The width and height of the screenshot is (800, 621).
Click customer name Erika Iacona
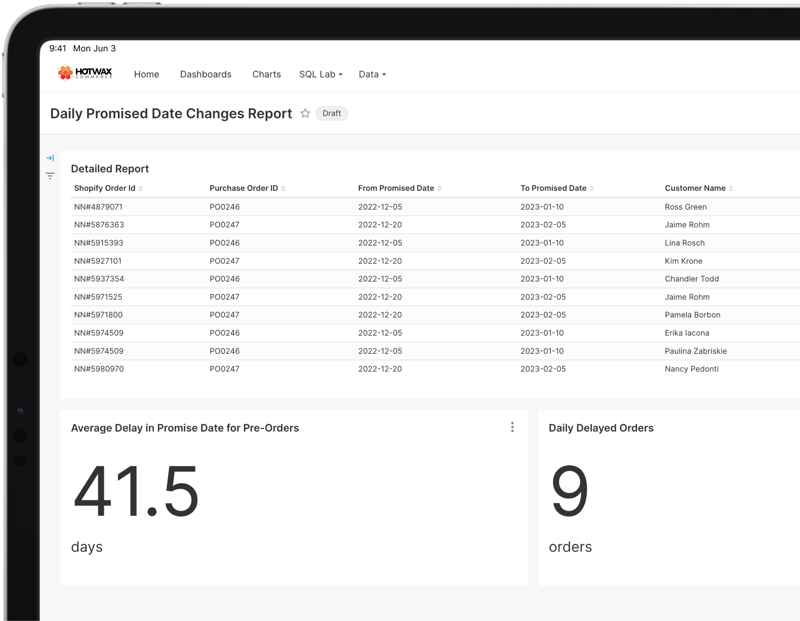click(687, 333)
